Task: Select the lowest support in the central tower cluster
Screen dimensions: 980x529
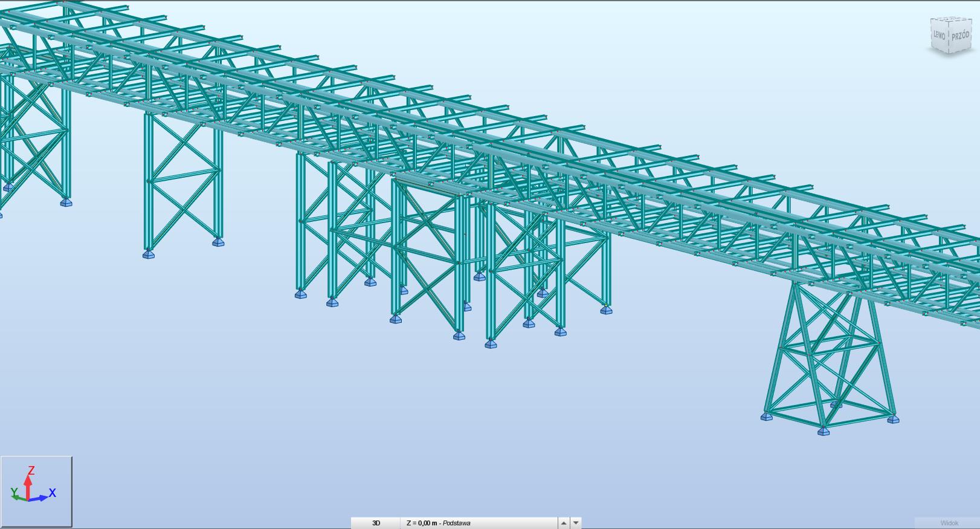Action: click(491, 345)
